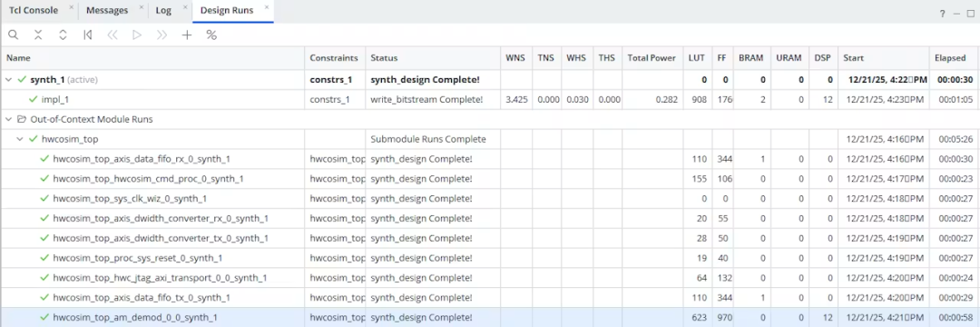Screen dimensions: 980x327
Task: Switch to the Messages tab
Action: (x=107, y=10)
